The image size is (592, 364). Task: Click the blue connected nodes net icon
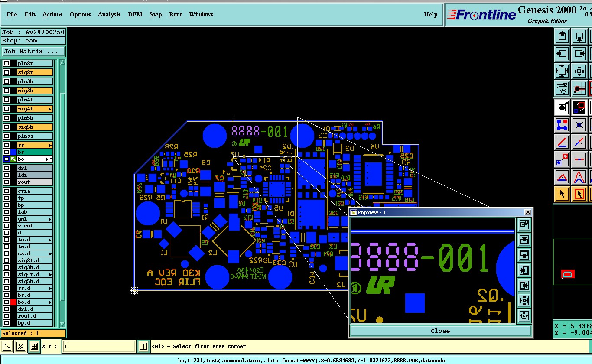563,125
